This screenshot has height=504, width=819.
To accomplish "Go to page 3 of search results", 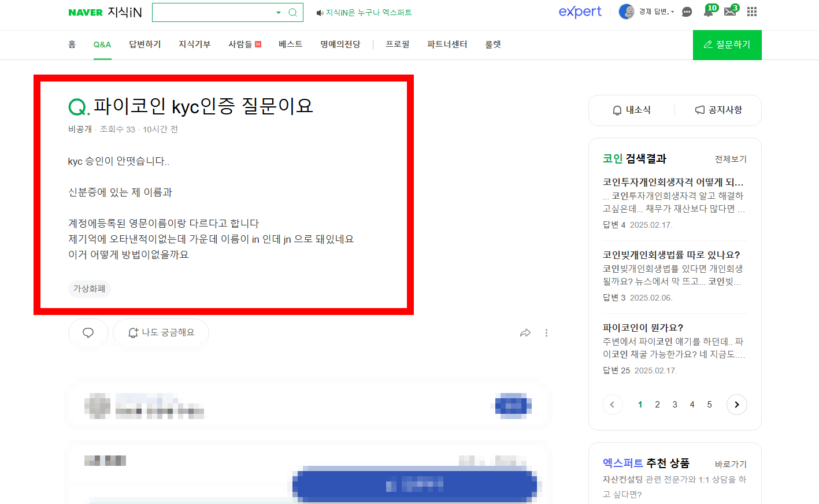I will (x=675, y=405).
